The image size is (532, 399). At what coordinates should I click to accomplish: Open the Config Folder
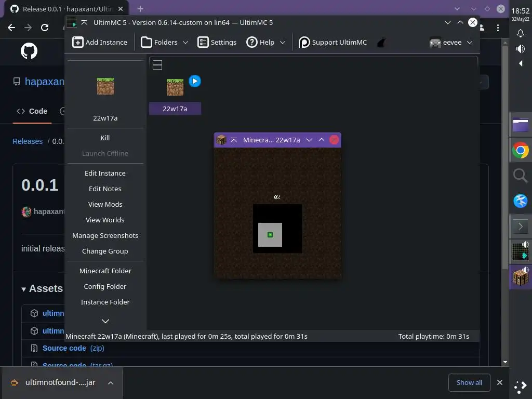tap(105, 286)
